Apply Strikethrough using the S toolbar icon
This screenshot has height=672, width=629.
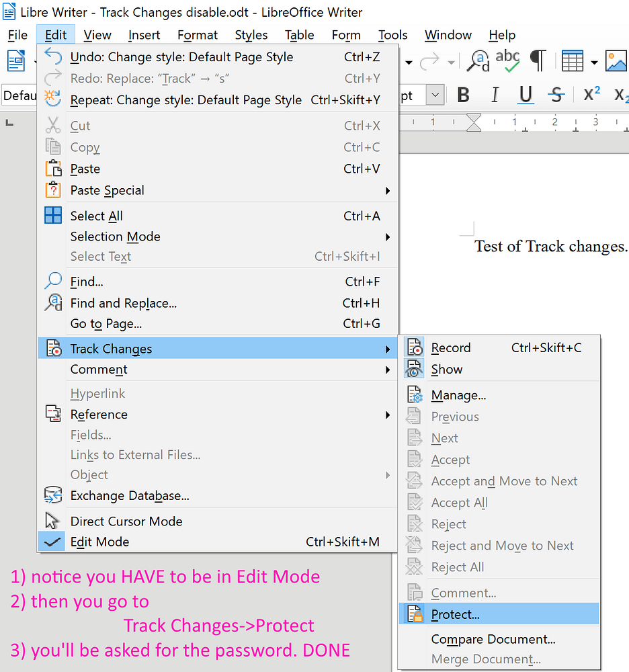pos(556,95)
